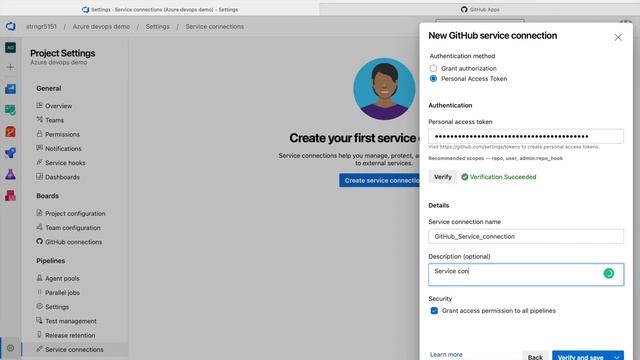Click the Service hooks icon
The width and height of the screenshot is (640, 360).
(40, 162)
